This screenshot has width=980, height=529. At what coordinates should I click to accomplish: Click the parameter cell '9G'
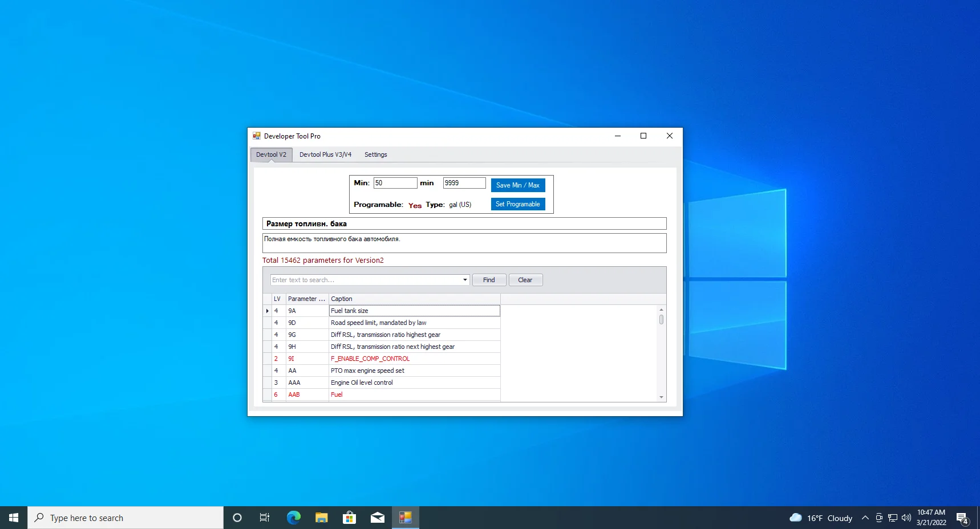coord(307,335)
